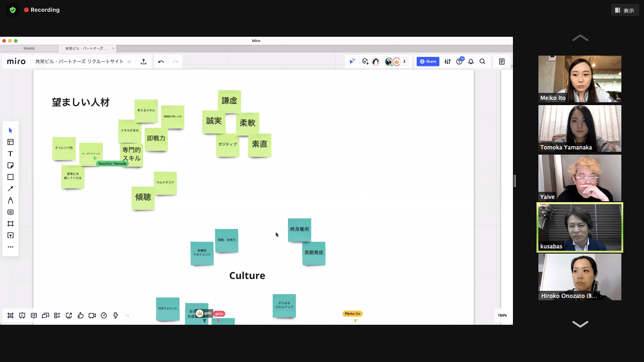The height and width of the screenshot is (362, 644).
Task: Open the 表示 view menu in Zoom
Action: [x=625, y=10]
